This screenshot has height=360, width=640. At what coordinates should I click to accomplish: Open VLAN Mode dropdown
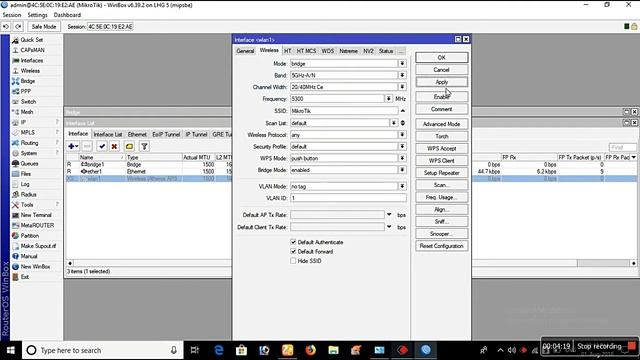point(402,186)
